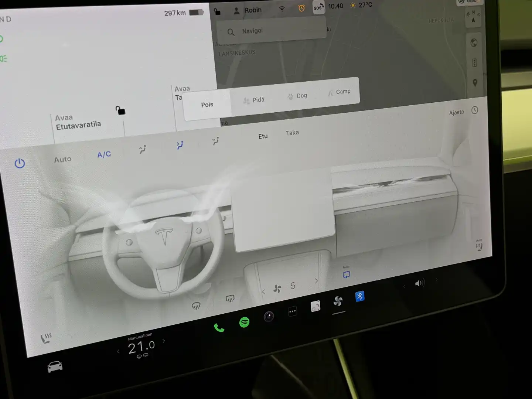This screenshot has height=399, width=532.
Task: Tap the Ajasta schedule label
Action: (456, 112)
